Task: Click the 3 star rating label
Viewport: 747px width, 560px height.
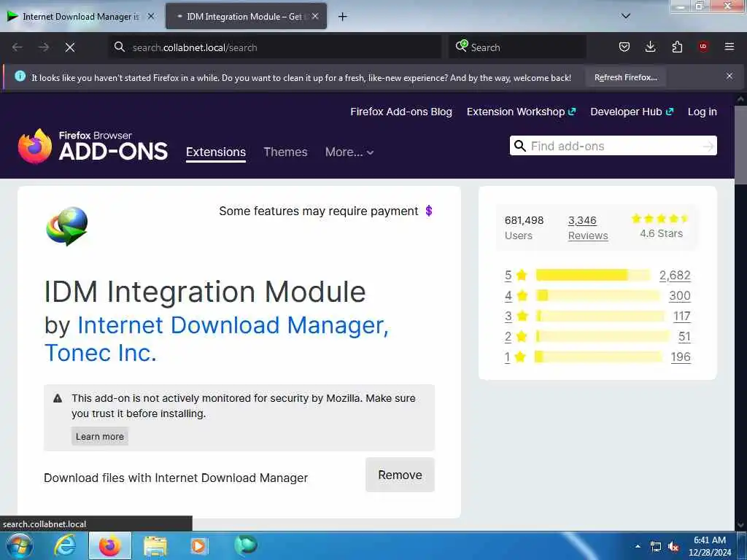Action: coord(516,316)
